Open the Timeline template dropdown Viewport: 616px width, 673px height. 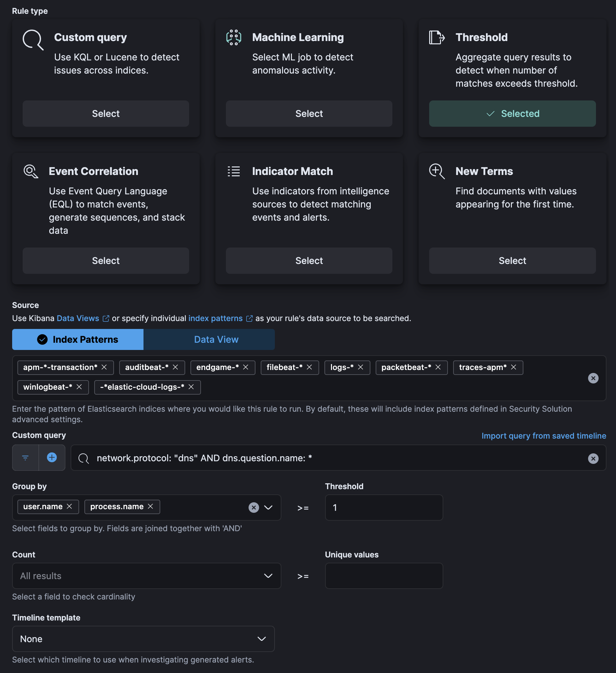[x=143, y=639]
